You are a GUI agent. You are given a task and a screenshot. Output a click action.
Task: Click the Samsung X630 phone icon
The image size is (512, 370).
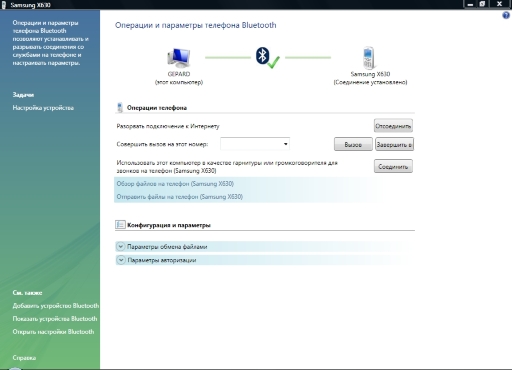tap(369, 57)
